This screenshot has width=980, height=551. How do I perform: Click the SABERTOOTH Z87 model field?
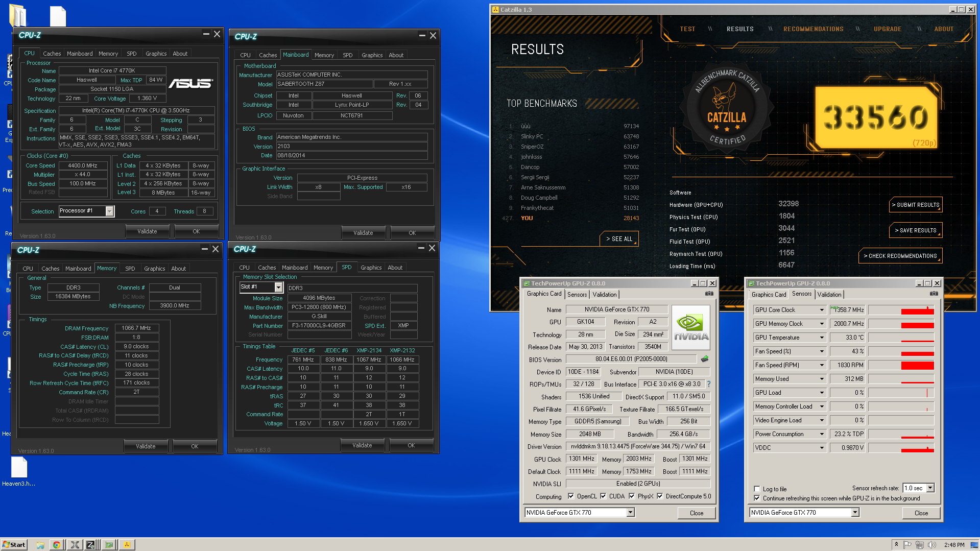tap(324, 84)
